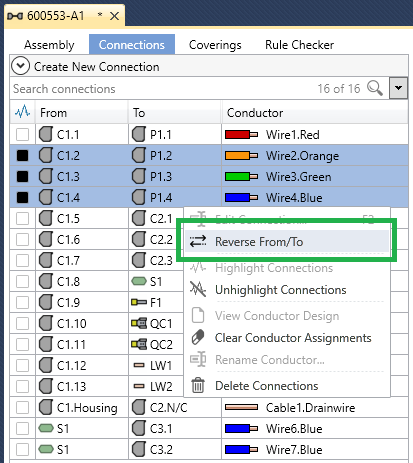Click the C1.7 cell in From column
Screen dimensions: 413x463
(82, 260)
